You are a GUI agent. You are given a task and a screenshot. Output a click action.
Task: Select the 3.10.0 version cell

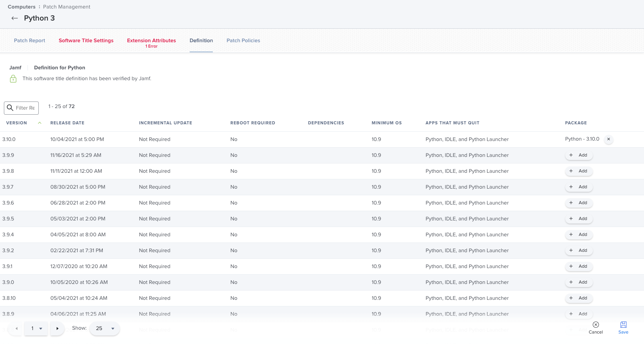pyautogui.click(x=9, y=139)
